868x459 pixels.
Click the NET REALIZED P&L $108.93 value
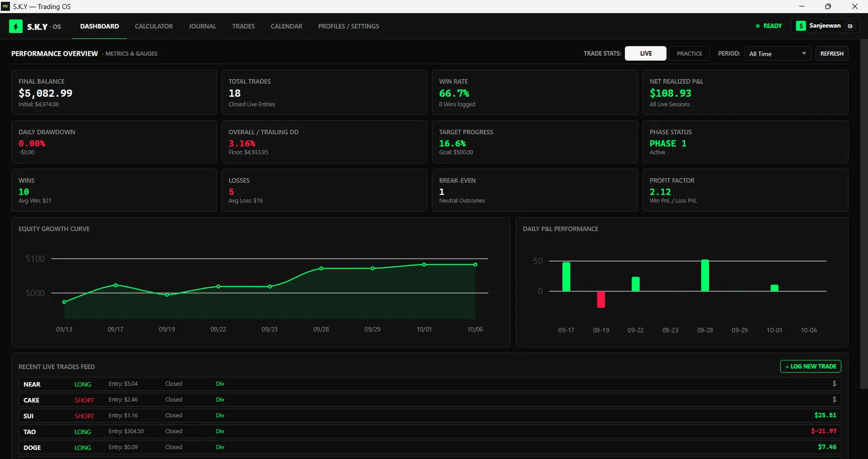(x=671, y=93)
